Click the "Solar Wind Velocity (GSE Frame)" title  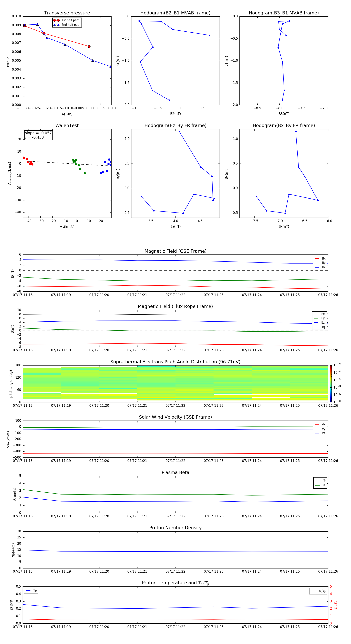click(x=175, y=417)
